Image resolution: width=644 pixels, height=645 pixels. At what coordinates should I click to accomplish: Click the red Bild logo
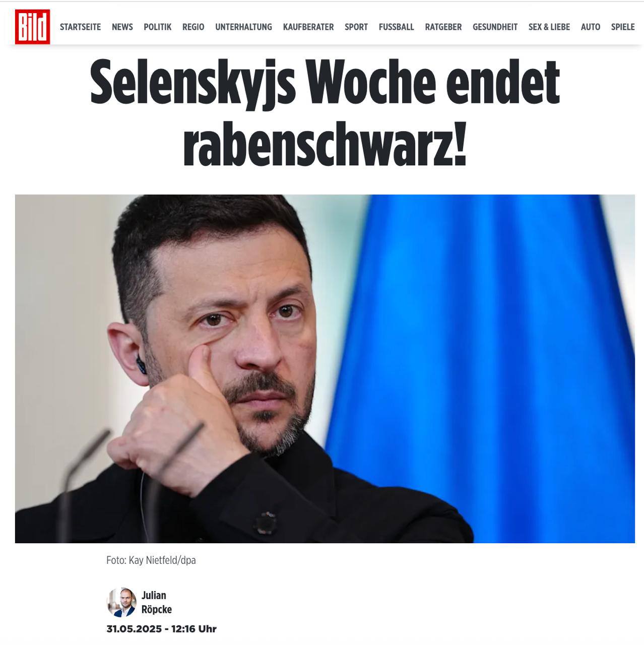(x=32, y=27)
